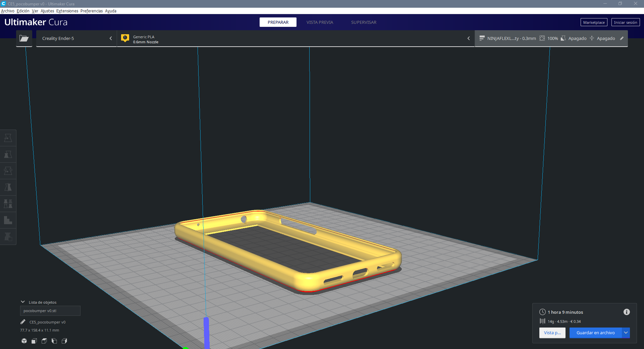This screenshot has width=644, height=349.
Task: Open a file with the folder icon
Action: point(24,38)
